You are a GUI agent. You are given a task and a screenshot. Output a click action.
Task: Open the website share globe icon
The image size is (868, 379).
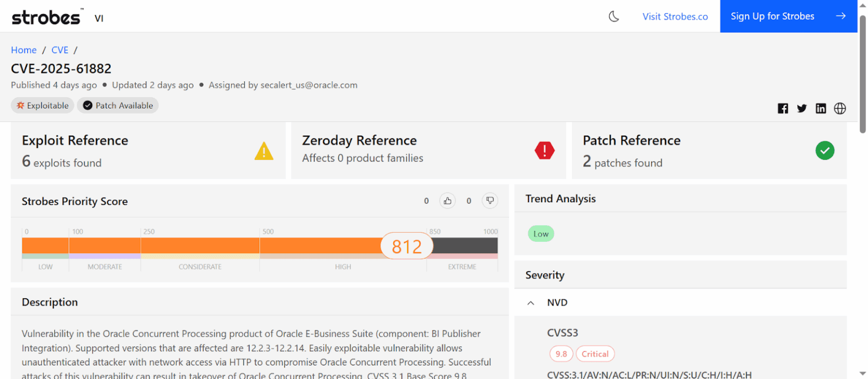coord(840,108)
